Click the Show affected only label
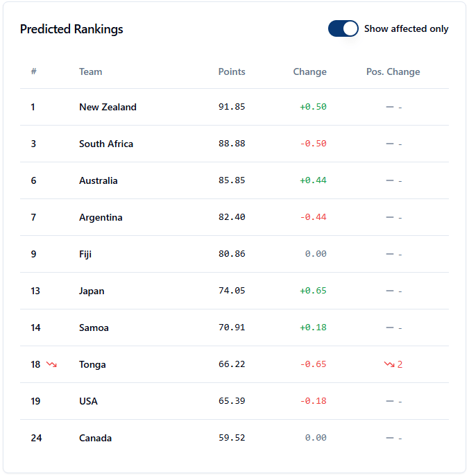 pos(406,29)
